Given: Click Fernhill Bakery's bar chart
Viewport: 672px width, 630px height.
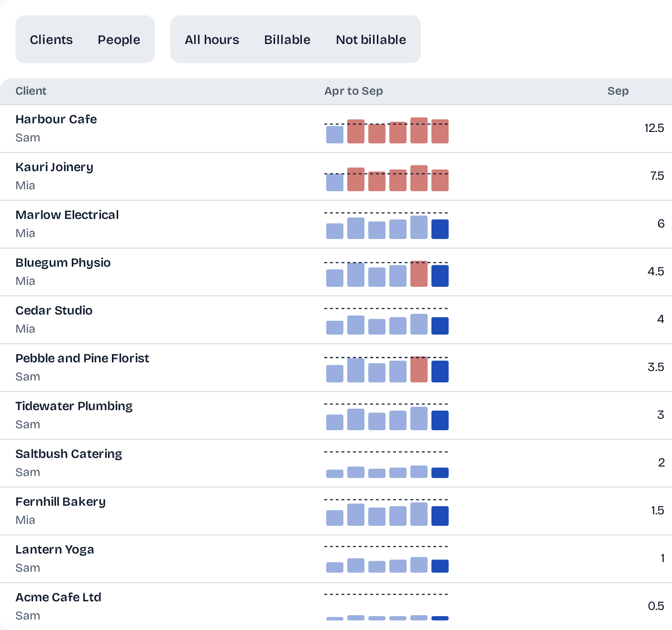Looking at the screenshot, I should click(x=386, y=512).
